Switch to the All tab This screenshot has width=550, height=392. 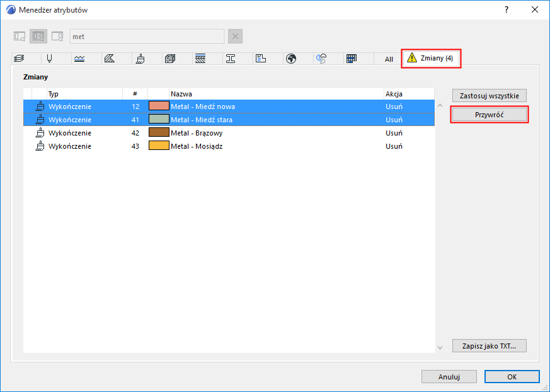(389, 59)
